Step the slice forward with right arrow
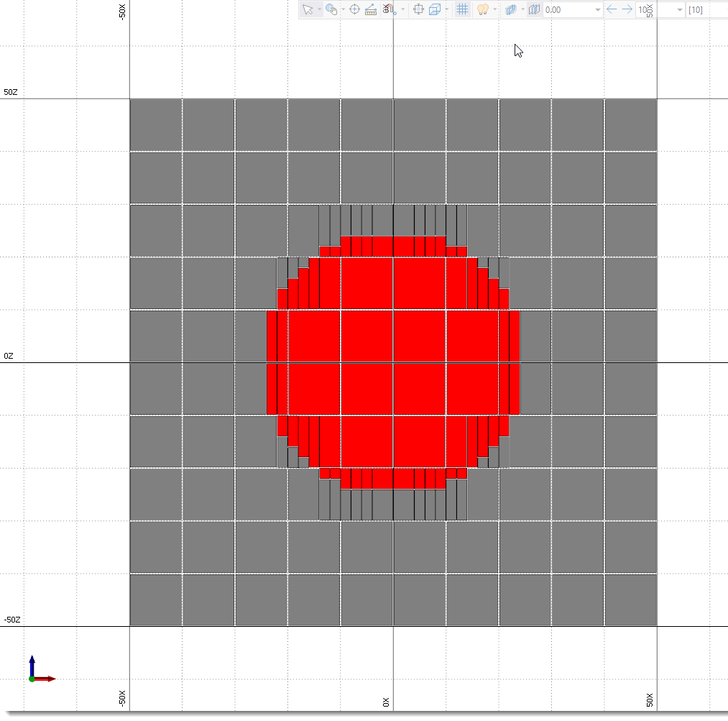This screenshot has height=721, width=728. [x=627, y=9]
